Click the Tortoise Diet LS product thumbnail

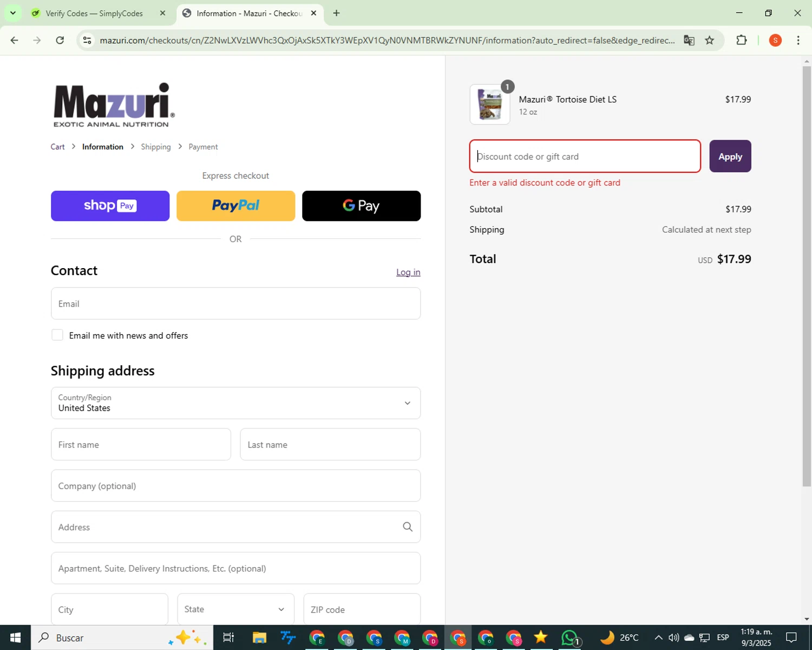coord(490,104)
